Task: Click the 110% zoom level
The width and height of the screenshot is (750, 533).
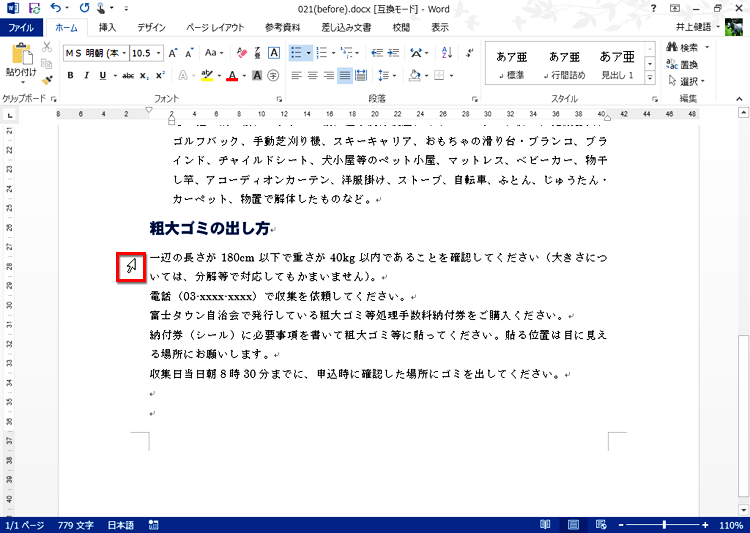Action: [731, 525]
